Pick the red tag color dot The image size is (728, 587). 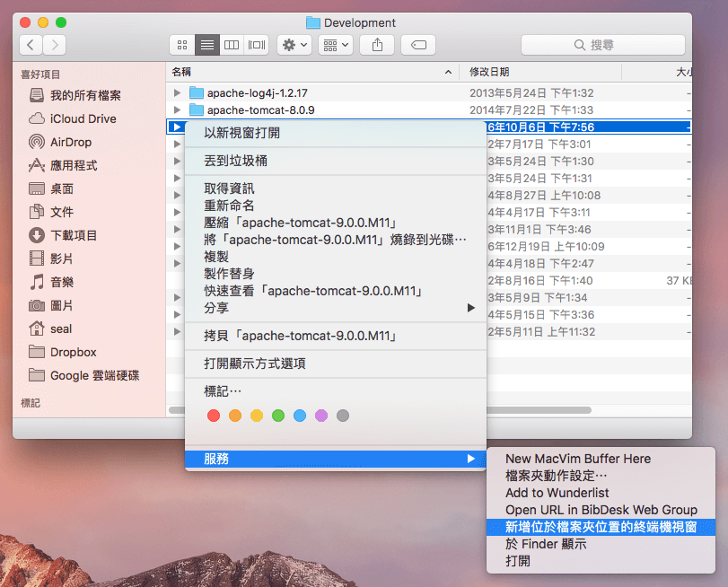coord(214,416)
